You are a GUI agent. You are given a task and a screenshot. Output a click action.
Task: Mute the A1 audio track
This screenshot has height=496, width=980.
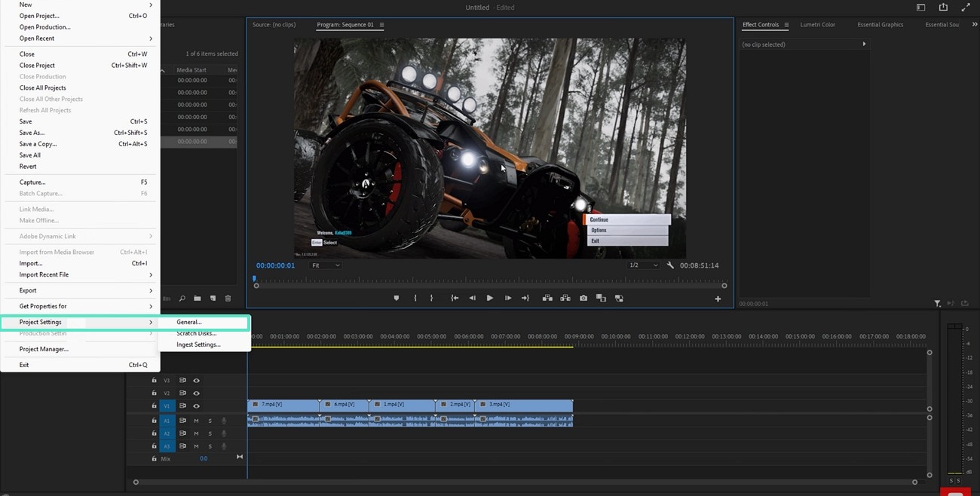pyautogui.click(x=196, y=421)
